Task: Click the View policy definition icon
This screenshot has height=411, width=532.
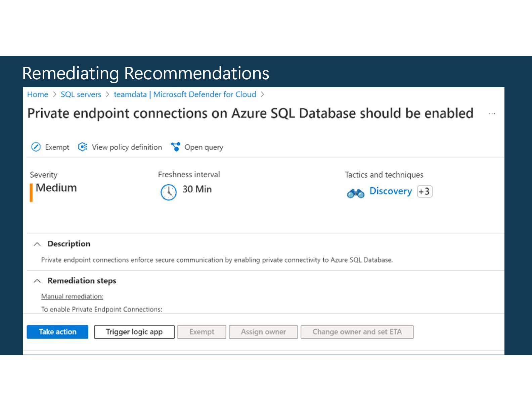Action: [83, 147]
